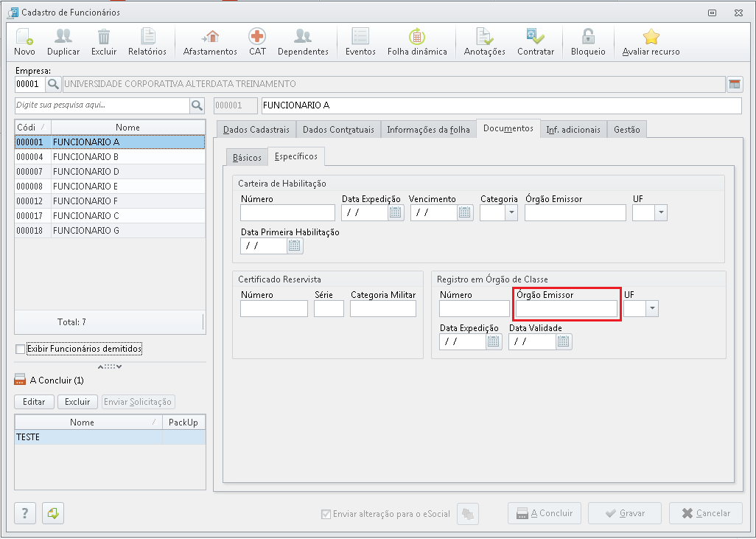Switch to the Gestão tab
Screen dimensions: 756x539
[627, 129]
